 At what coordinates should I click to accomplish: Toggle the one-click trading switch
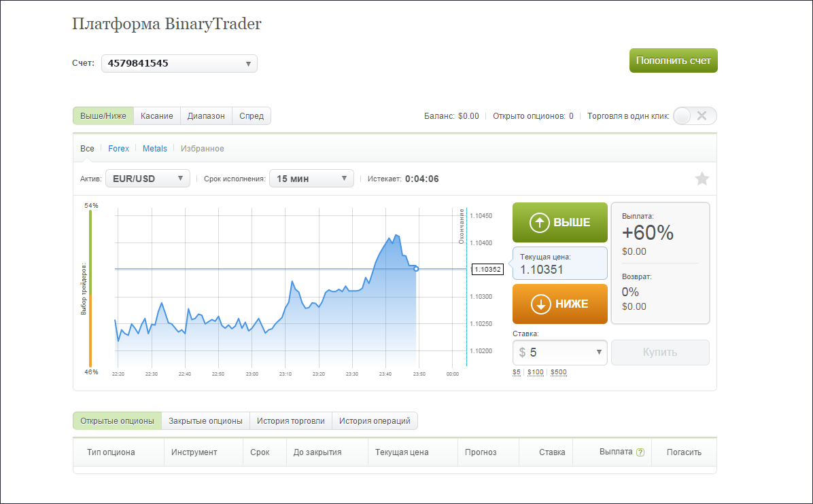pyautogui.click(x=695, y=116)
